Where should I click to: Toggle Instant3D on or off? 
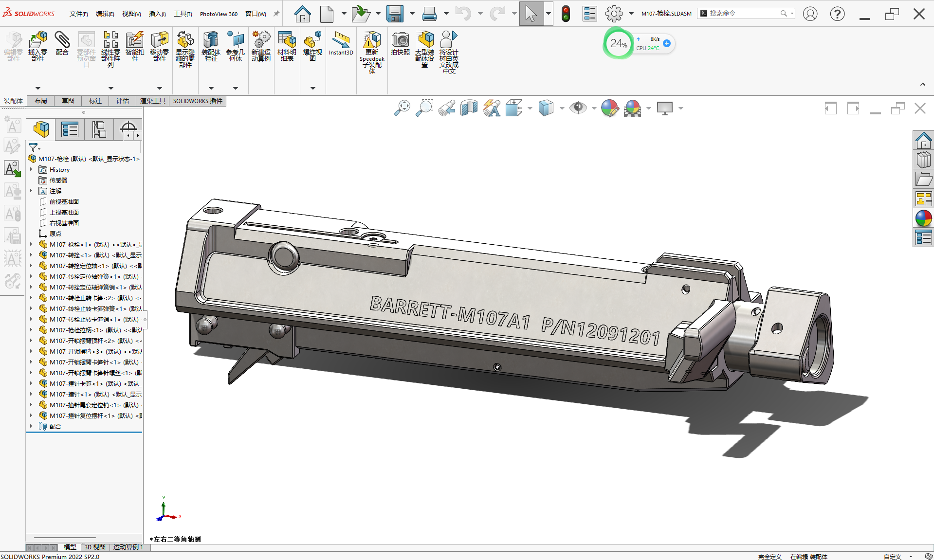tap(341, 43)
